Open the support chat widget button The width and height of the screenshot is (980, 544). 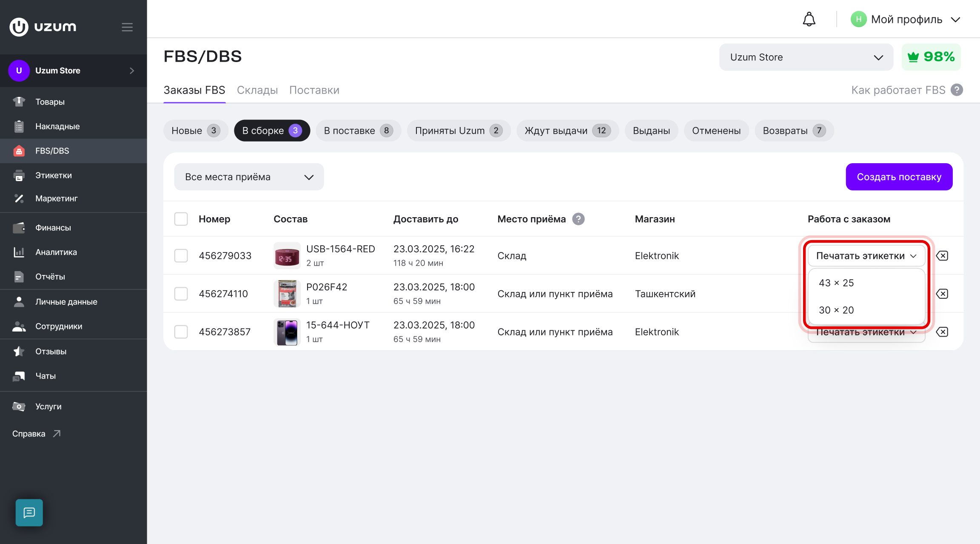(29, 513)
